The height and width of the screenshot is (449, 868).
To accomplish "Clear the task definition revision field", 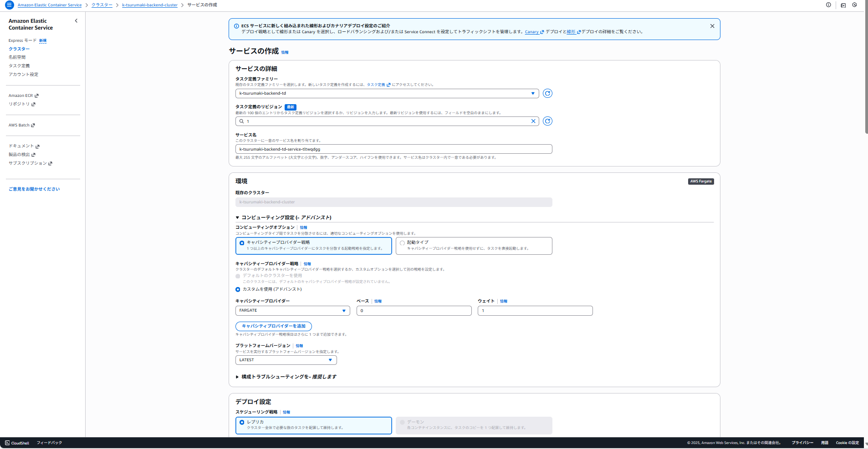I will [533, 121].
